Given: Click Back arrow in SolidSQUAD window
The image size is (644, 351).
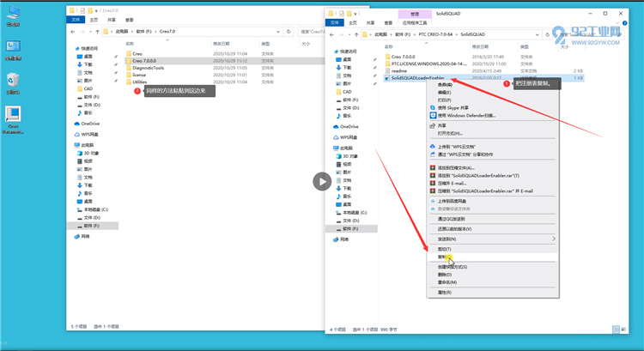Looking at the screenshot, I should point(331,34).
